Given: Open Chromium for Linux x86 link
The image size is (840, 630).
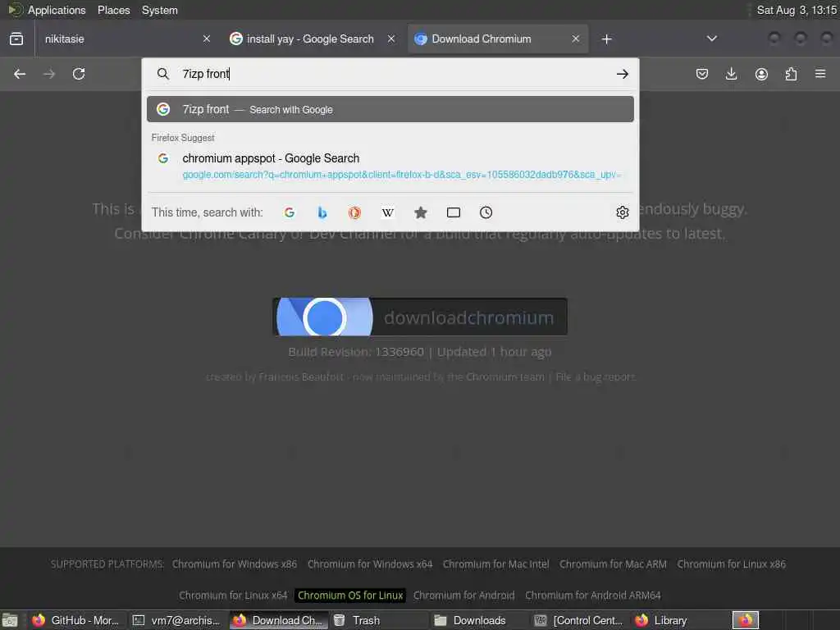Looking at the screenshot, I should [731, 564].
